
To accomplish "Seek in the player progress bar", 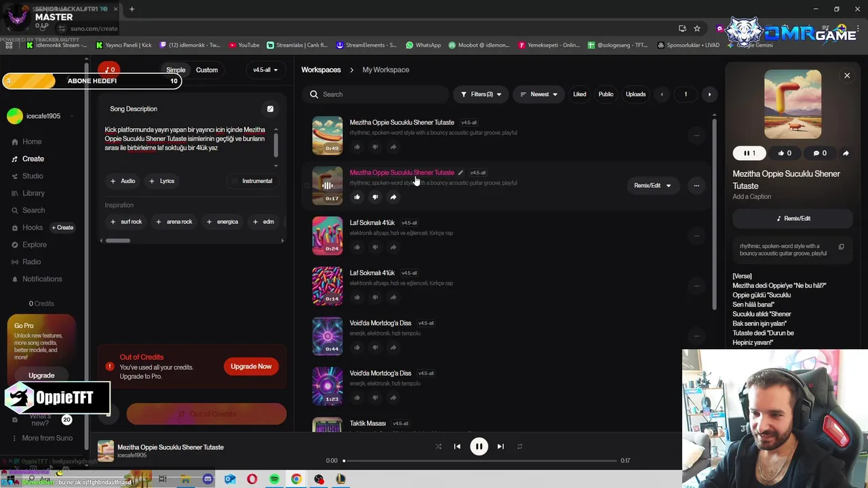I will [x=479, y=461].
